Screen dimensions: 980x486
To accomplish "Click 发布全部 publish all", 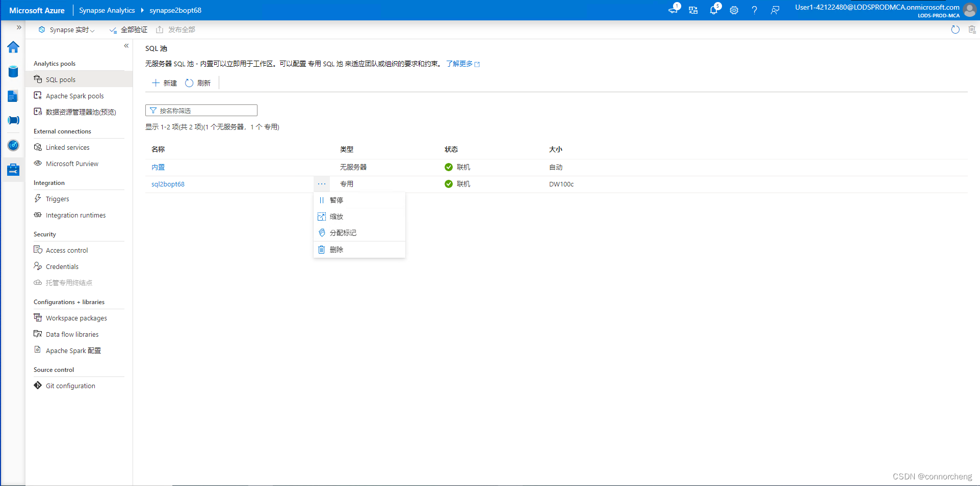I will point(175,30).
